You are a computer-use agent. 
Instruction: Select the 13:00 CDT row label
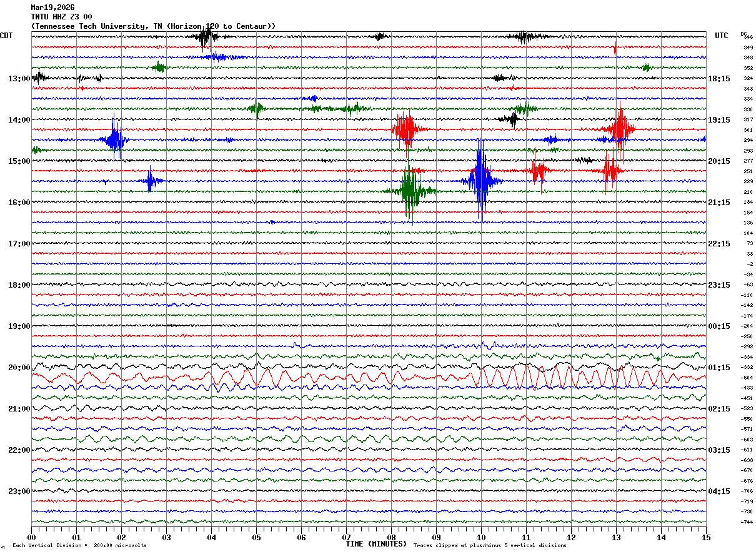(x=19, y=79)
